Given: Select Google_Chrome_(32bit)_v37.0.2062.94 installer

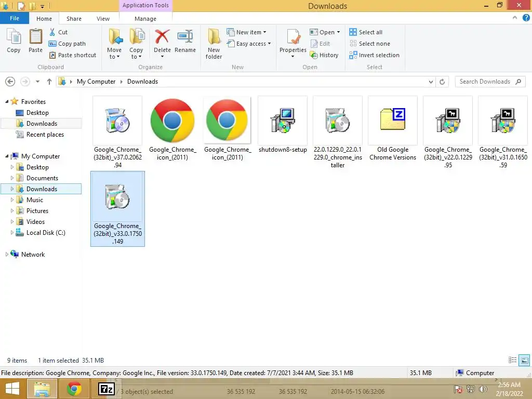Looking at the screenshot, I should 117,132.
